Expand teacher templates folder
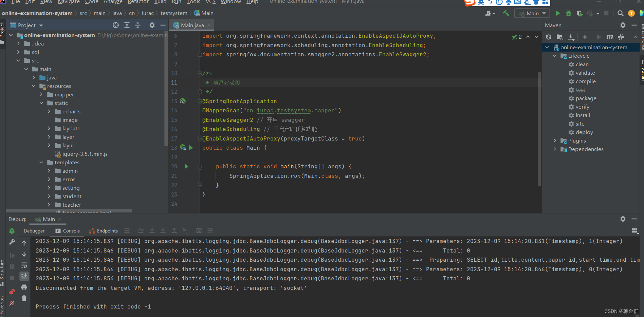 tap(49, 205)
